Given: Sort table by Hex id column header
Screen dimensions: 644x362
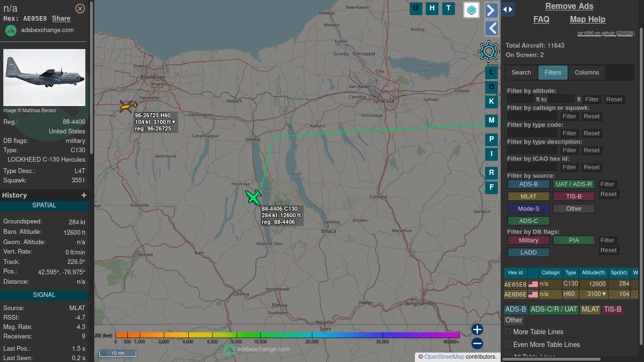Looking at the screenshot, I should [515, 272].
